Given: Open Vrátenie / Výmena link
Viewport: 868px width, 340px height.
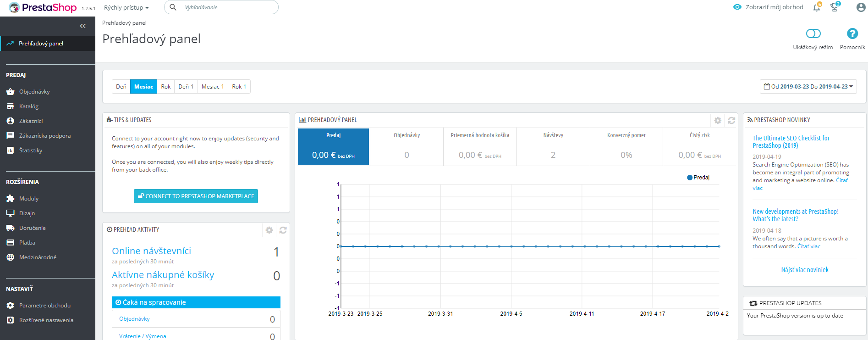Looking at the screenshot, I should click(143, 336).
